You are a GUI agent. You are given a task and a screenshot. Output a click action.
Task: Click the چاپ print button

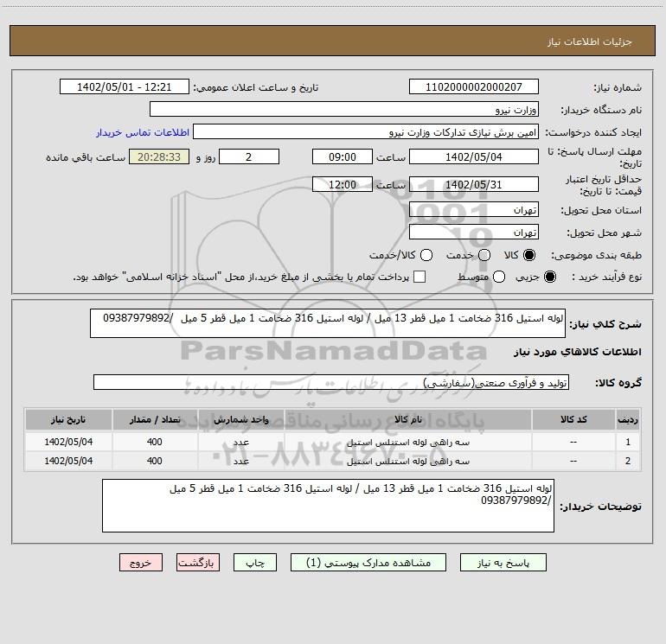255,563
